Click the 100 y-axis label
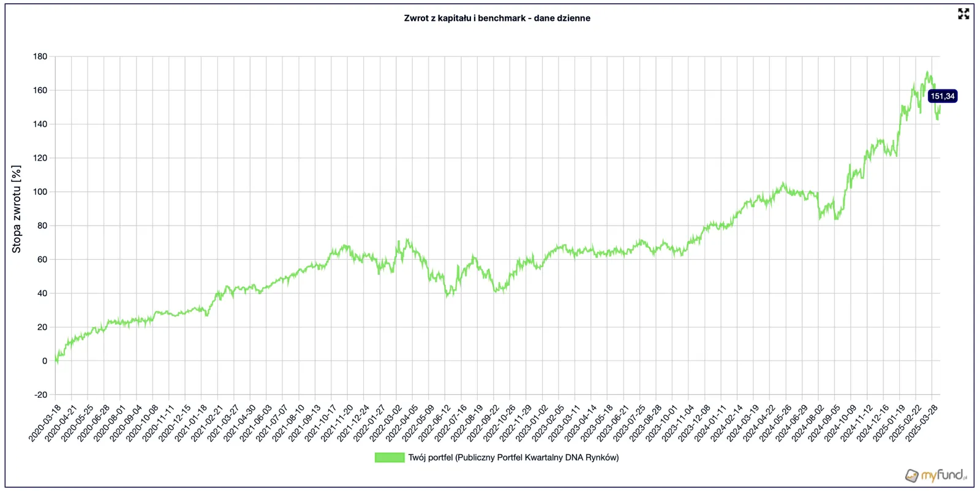 (x=40, y=192)
